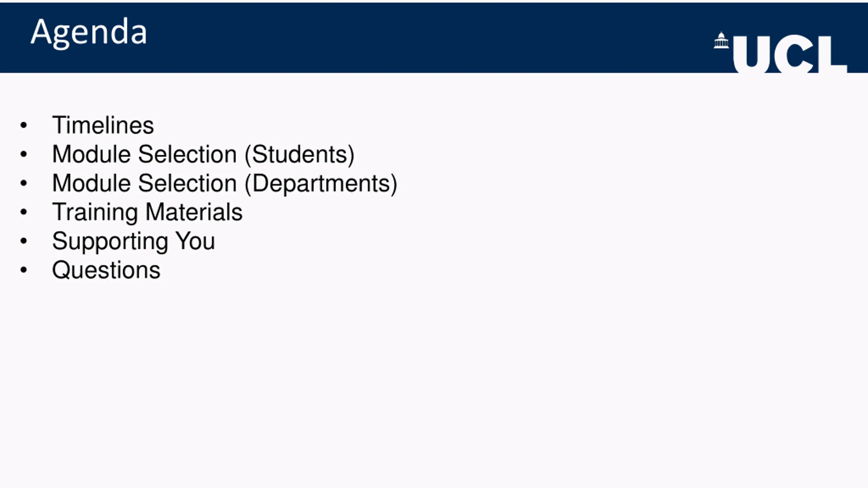Select the bullet before Questions
The image size is (868, 488).
coord(23,270)
